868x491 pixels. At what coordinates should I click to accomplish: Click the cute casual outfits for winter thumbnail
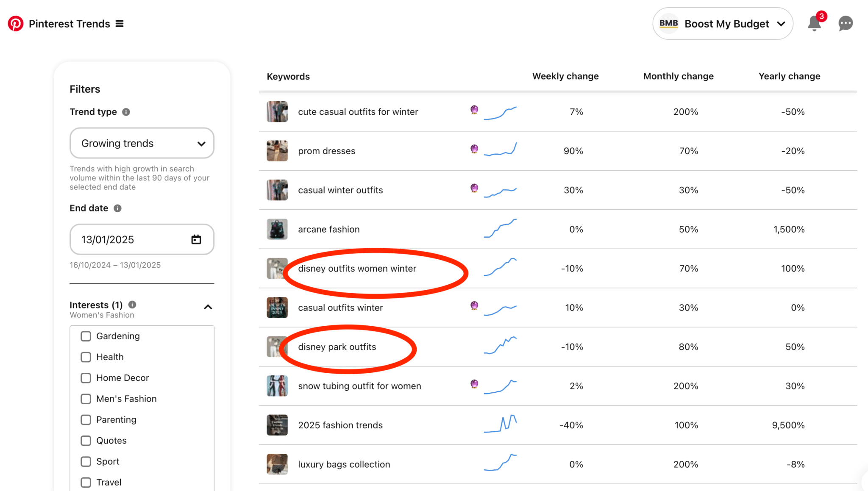277,111
